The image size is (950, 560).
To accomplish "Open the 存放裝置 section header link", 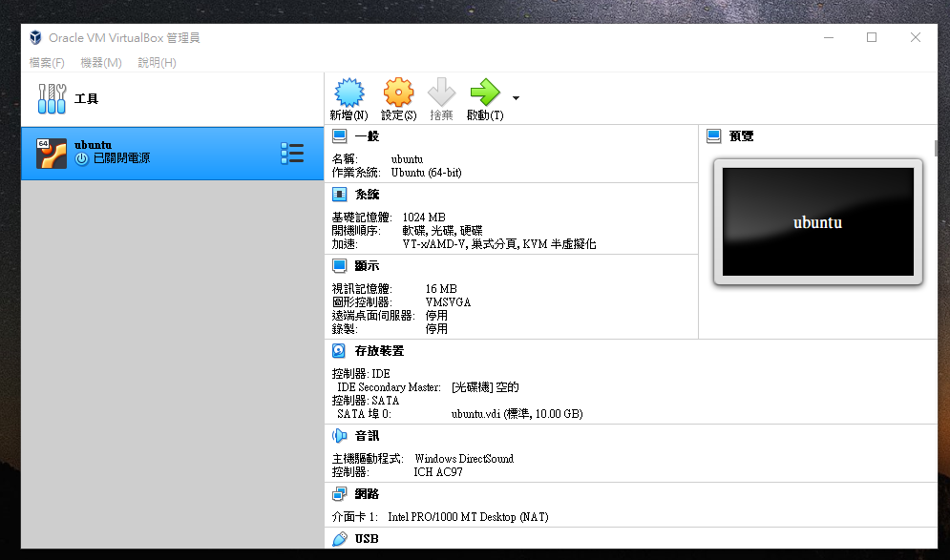I will pos(379,350).
